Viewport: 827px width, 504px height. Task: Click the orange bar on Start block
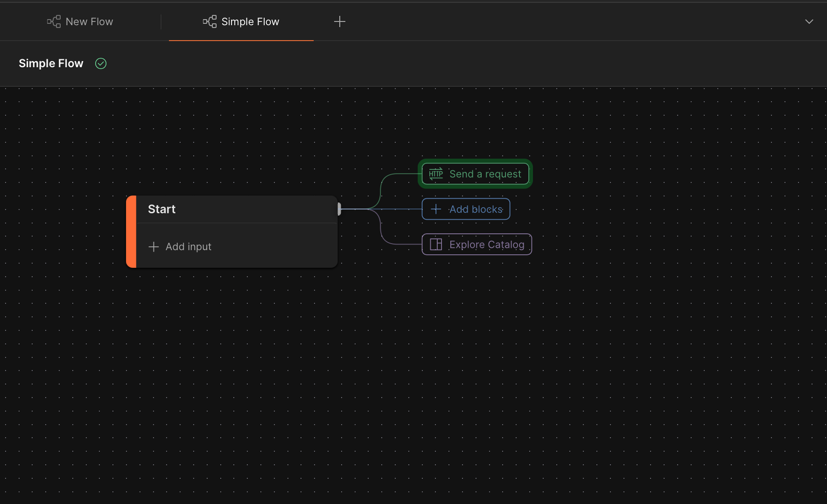131,232
